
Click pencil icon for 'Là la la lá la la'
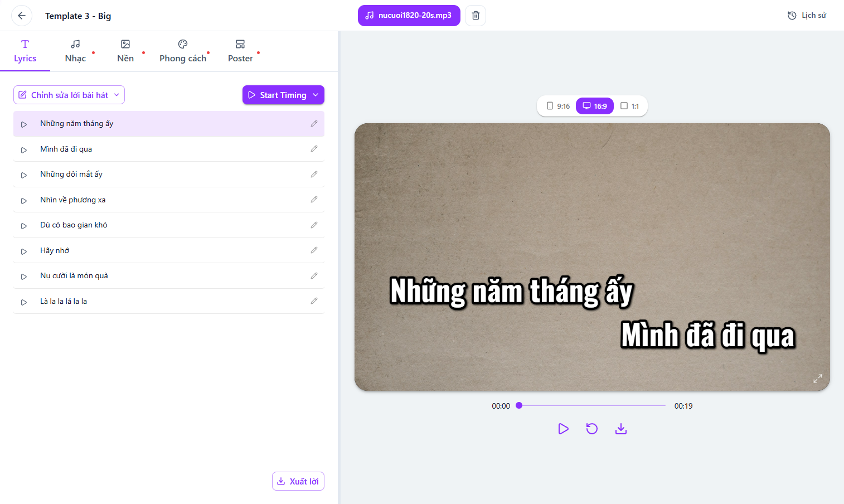pyautogui.click(x=314, y=301)
